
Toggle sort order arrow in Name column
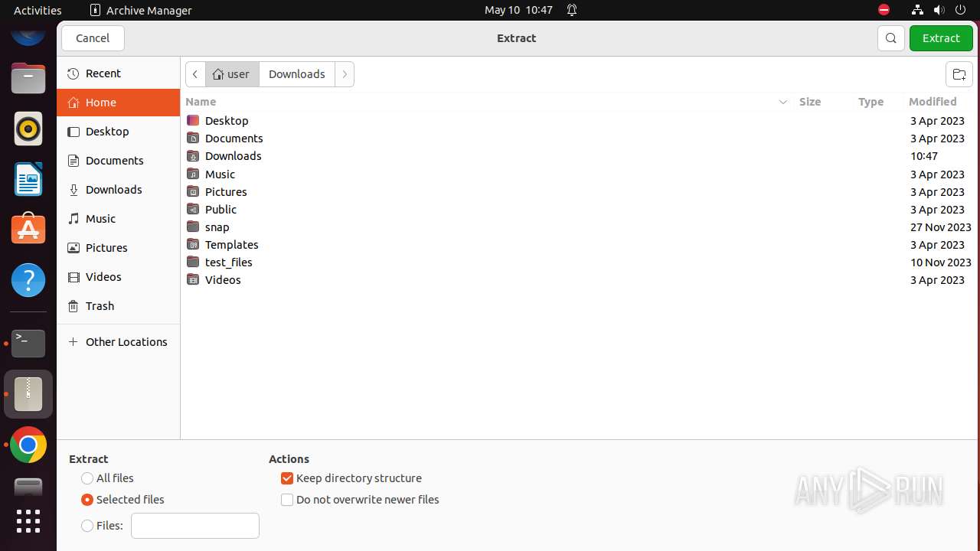coord(782,102)
